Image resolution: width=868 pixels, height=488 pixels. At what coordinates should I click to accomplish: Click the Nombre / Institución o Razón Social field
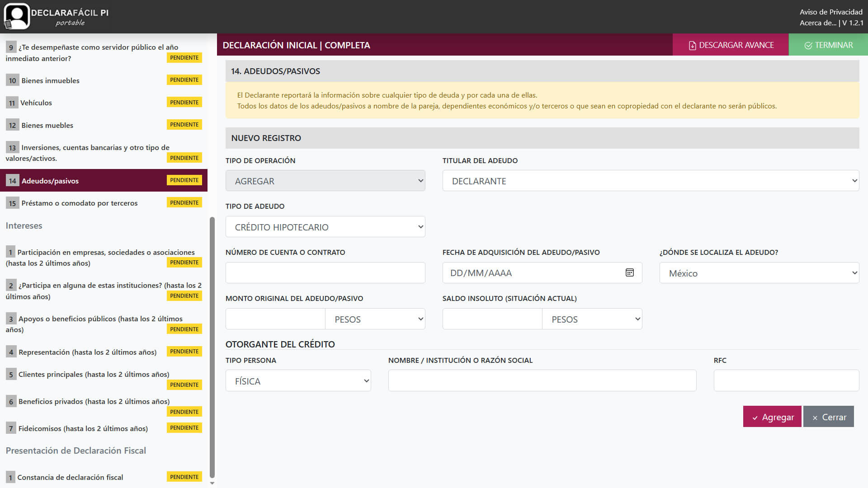click(x=542, y=381)
